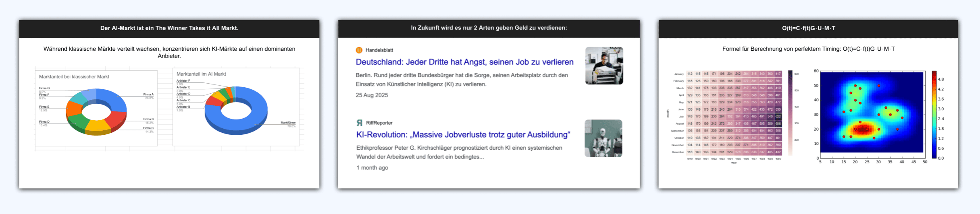Select the 'Anbieter D' label
The height and width of the screenshot is (214, 980).
coord(183,94)
